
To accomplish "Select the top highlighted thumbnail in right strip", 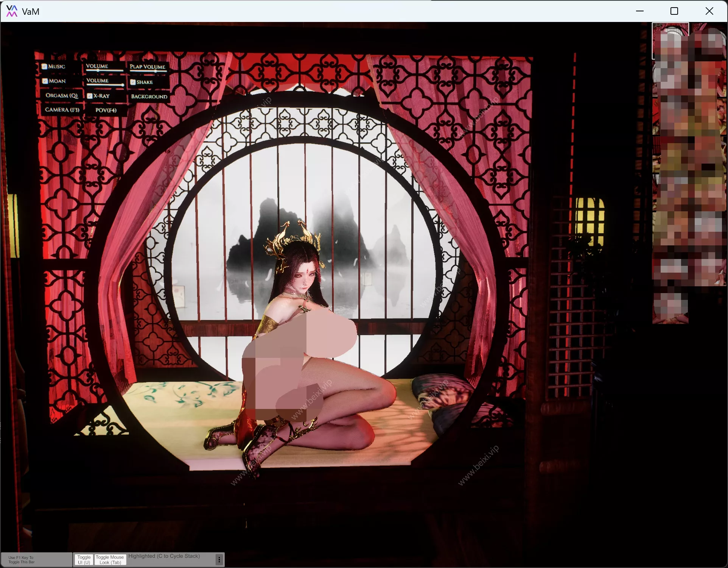I will click(x=670, y=41).
